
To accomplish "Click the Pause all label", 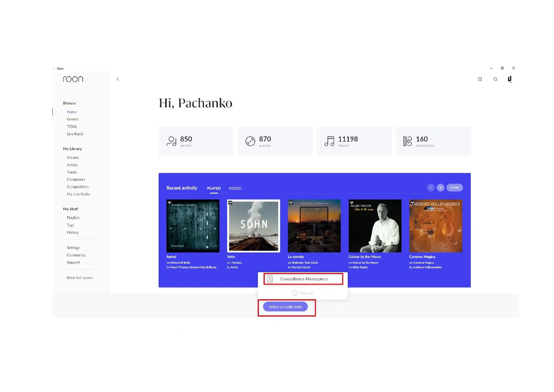I will tap(307, 293).
